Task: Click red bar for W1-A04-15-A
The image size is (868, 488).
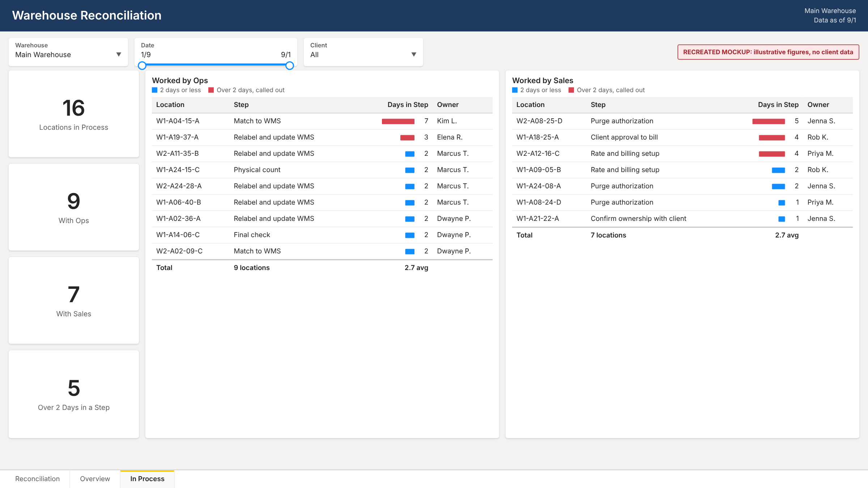Action: coord(398,121)
